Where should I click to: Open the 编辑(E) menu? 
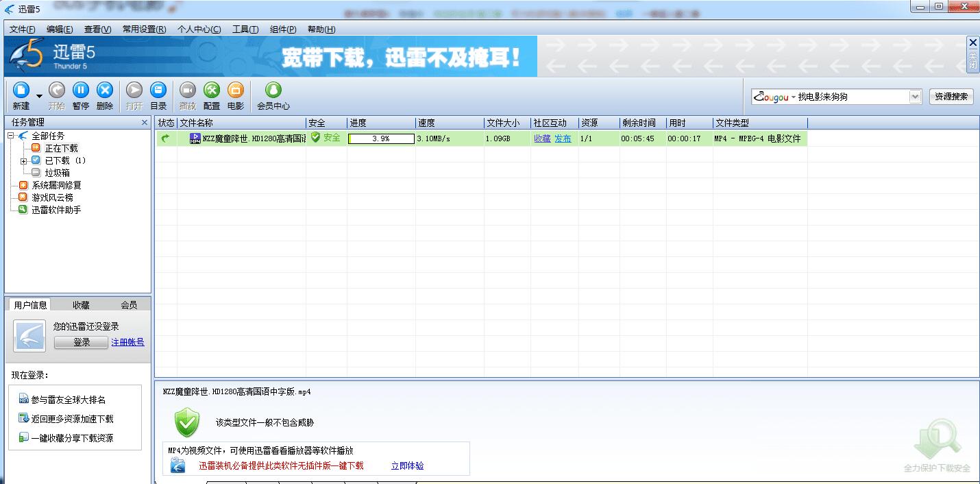[x=60, y=29]
